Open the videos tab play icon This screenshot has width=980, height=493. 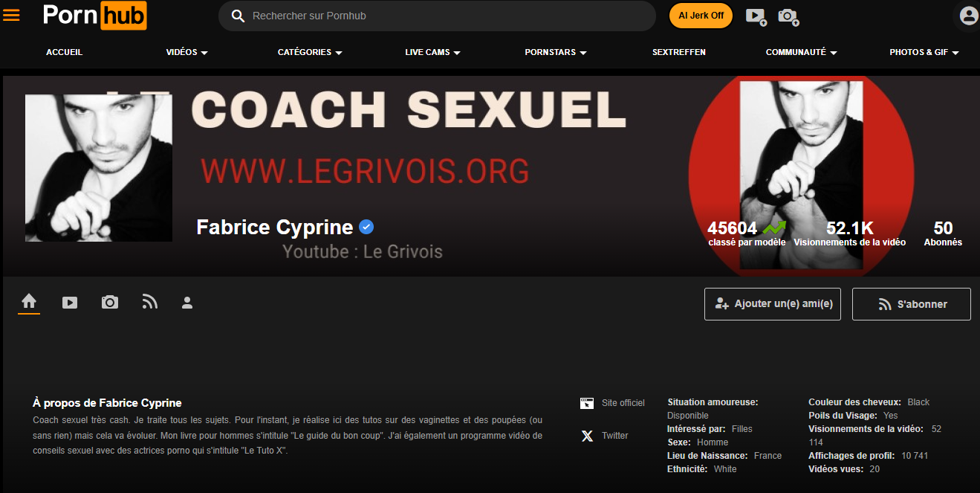click(70, 303)
